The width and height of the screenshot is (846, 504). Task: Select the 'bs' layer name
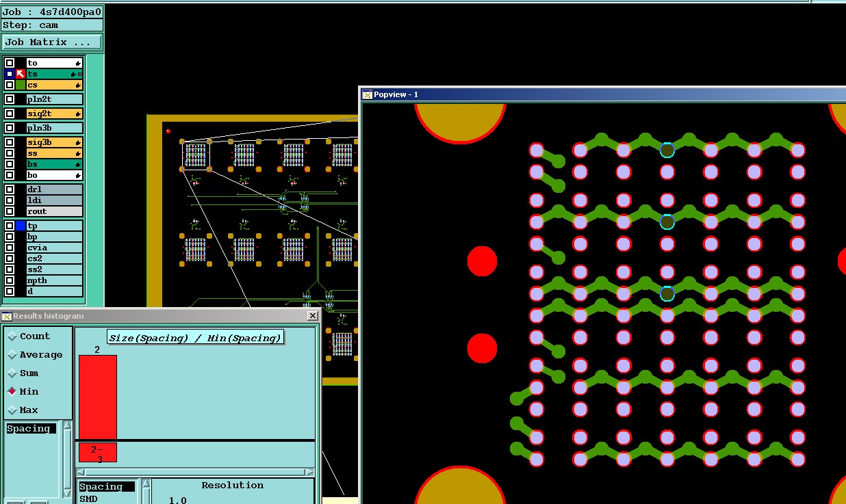coord(55,164)
